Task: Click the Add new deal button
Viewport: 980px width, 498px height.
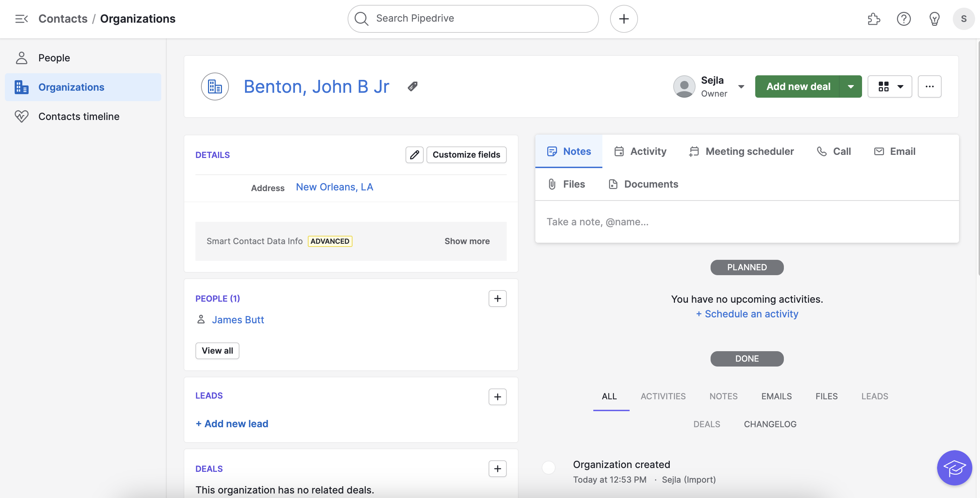Action: point(797,86)
